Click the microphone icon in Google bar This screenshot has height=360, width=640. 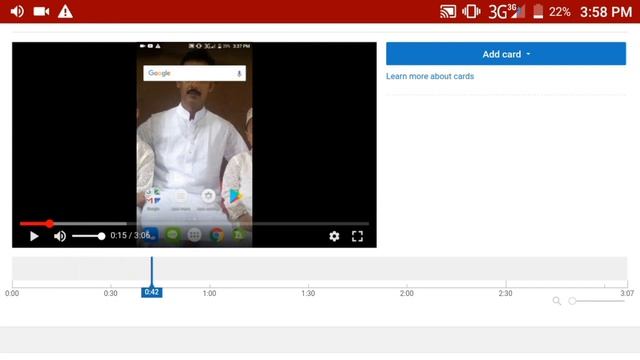239,73
